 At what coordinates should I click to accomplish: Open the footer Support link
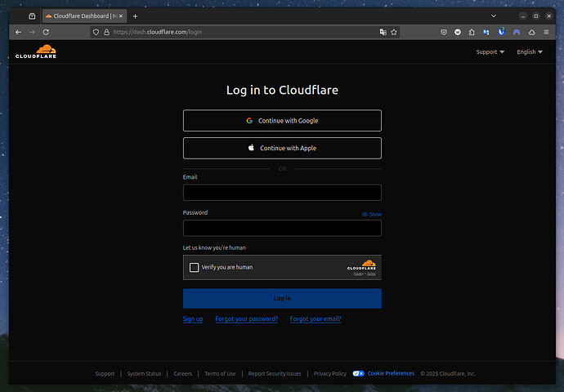click(105, 374)
